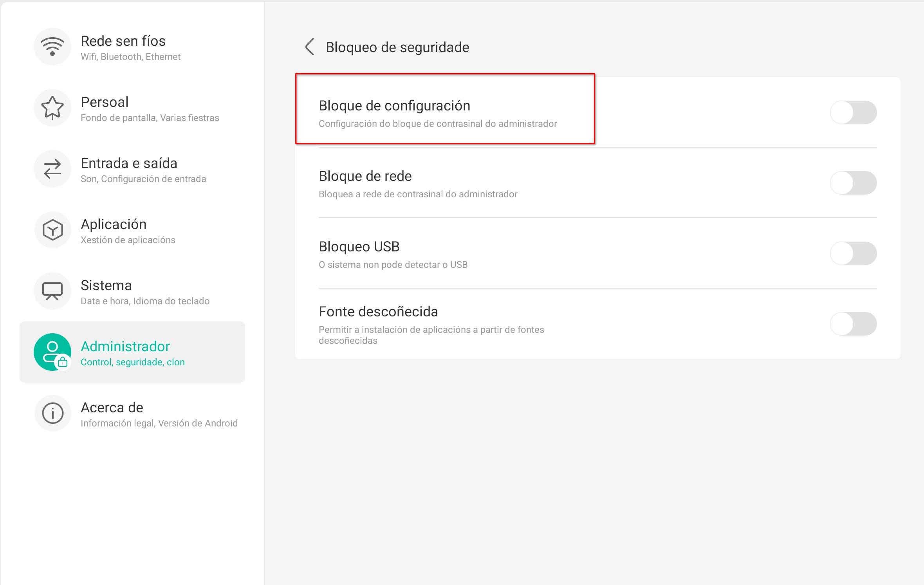Turn on the Bloque de rede switch

click(x=854, y=182)
